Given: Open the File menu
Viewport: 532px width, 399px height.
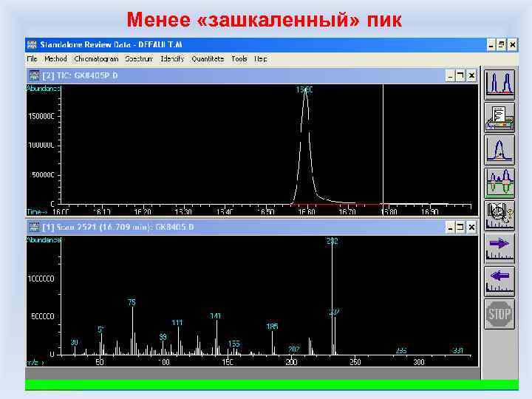Looking at the screenshot, I should coord(32,58).
